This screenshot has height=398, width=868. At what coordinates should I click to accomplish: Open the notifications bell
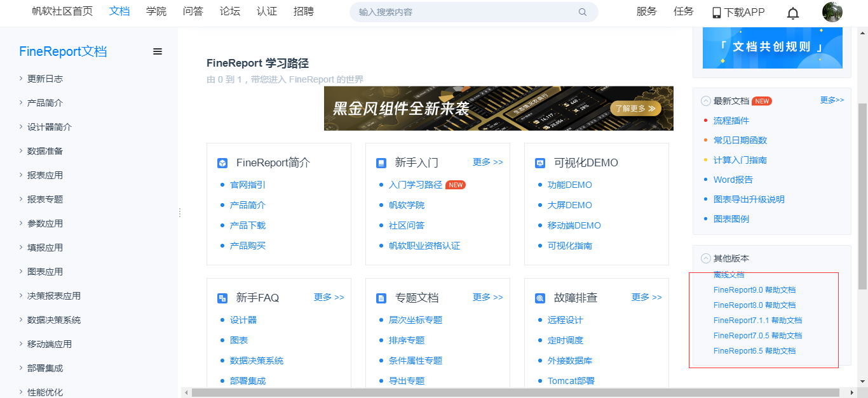click(x=793, y=13)
